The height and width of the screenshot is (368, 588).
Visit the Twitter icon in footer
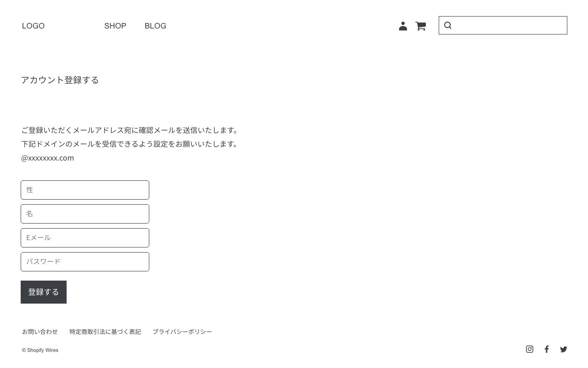[x=564, y=349]
